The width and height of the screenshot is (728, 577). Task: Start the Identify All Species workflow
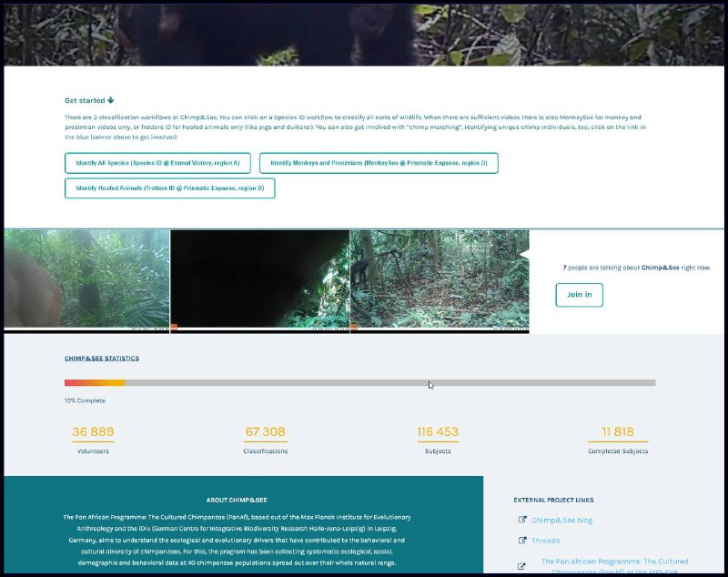tap(157, 163)
